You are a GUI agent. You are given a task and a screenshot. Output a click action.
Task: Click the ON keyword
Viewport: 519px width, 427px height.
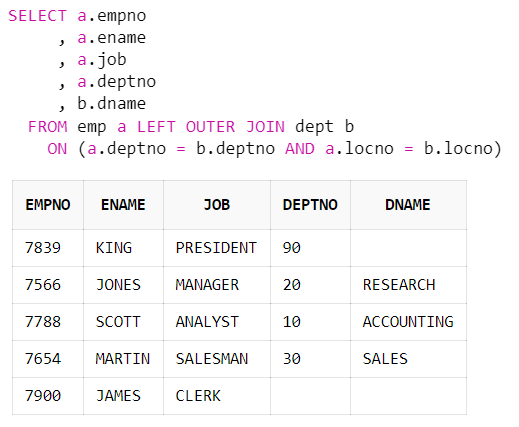pos(57,149)
